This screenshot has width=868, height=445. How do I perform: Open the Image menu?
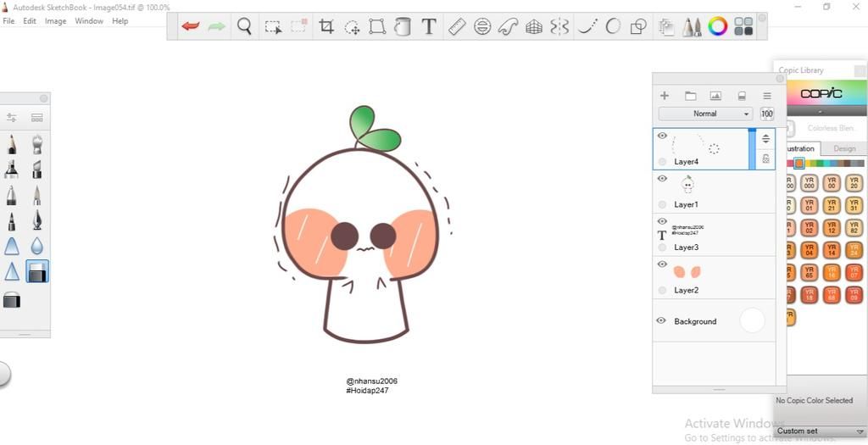[x=55, y=21]
